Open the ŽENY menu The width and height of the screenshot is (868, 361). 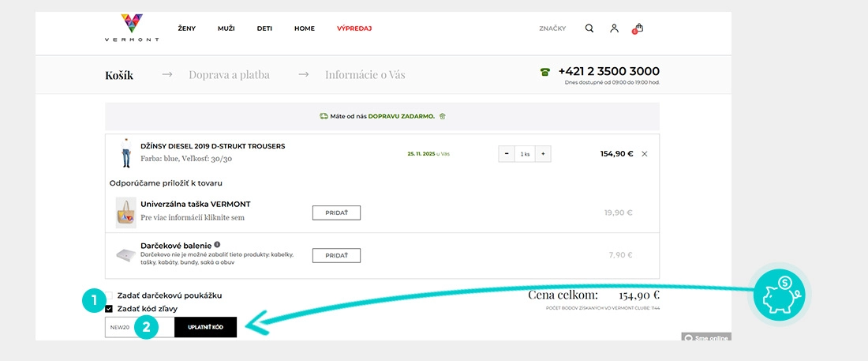[186, 29]
